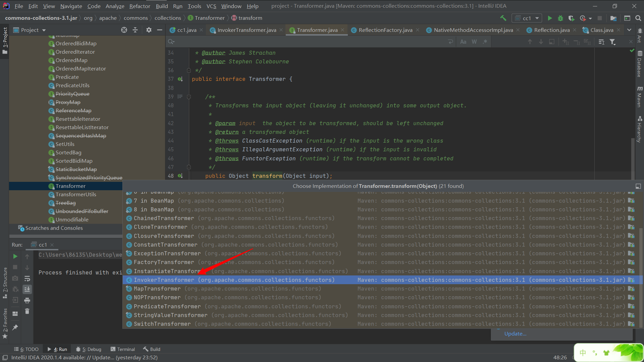Image resolution: width=644 pixels, height=362 pixels.
Task: Toggle the 1: Project tool window stripe
Action: [x=5, y=41]
